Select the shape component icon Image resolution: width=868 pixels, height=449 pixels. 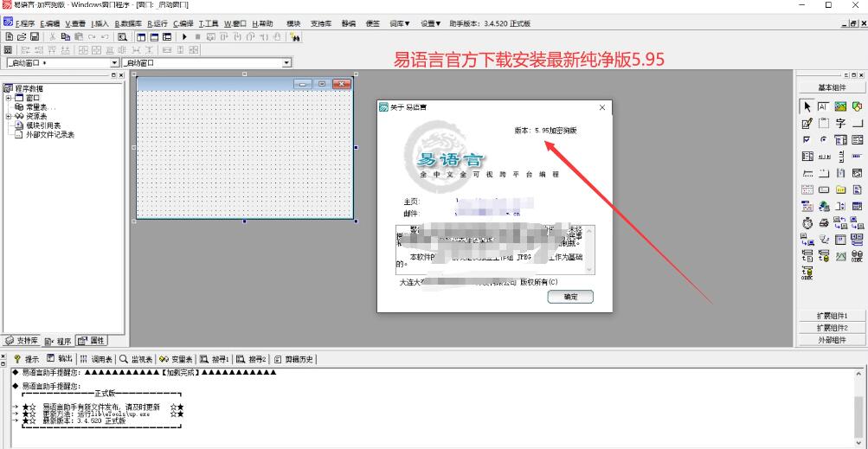[x=857, y=106]
